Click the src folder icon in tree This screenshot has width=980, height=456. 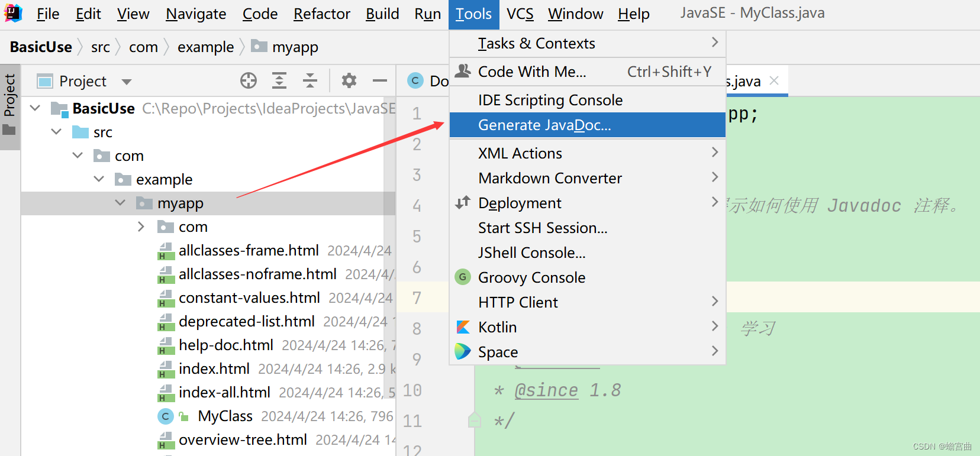coord(80,132)
